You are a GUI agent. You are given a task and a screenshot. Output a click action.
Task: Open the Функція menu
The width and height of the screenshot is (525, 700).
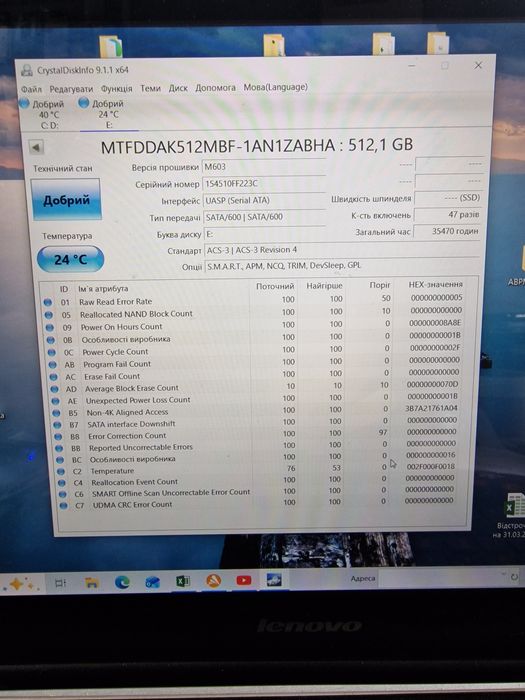coord(117,88)
